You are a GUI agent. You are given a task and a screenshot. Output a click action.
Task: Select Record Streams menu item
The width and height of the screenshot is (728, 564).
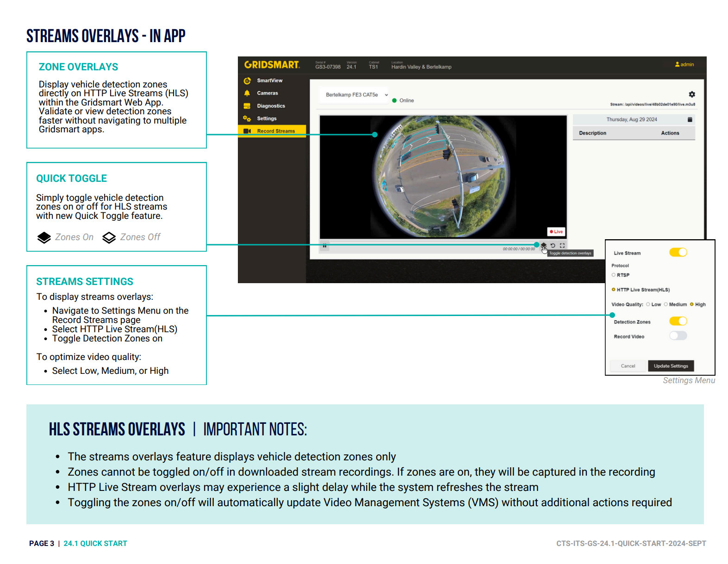click(276, 131)
